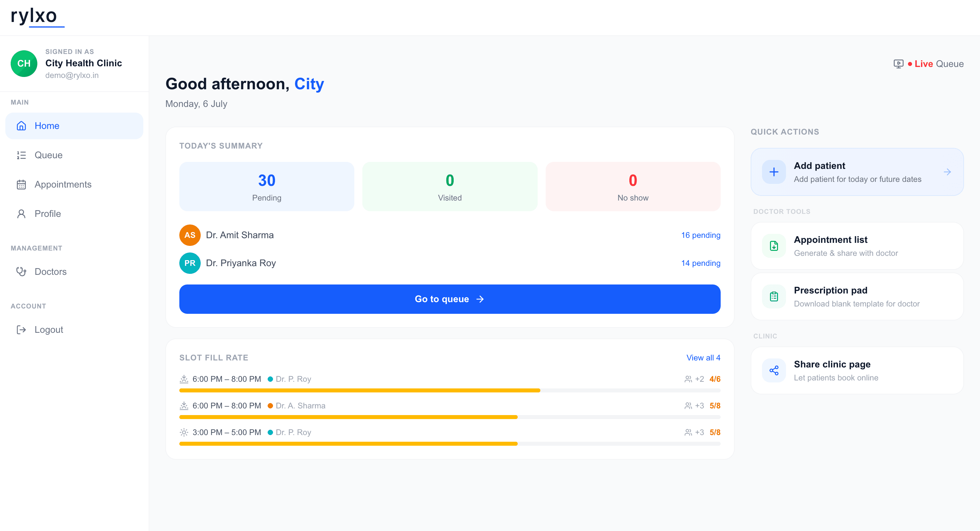Click the plus icon on Add patient
980x531 pixels.
(773, 172)
